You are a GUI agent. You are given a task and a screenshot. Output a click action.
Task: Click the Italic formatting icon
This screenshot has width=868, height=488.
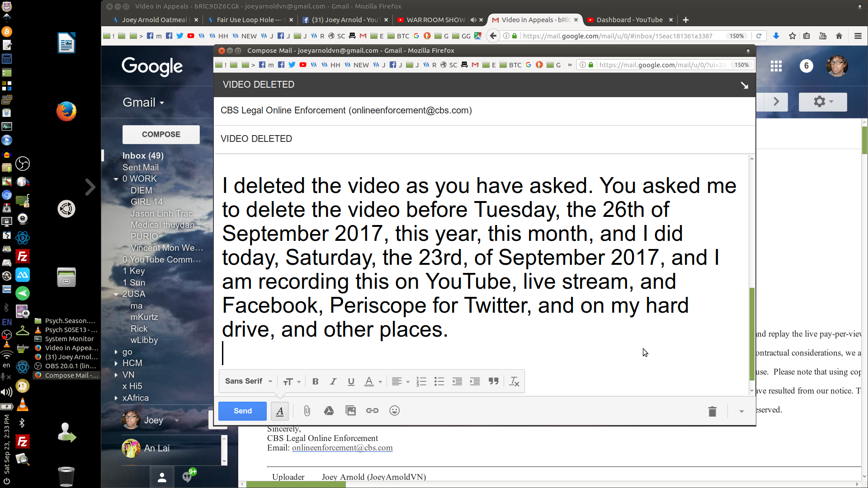click(333, 382)
